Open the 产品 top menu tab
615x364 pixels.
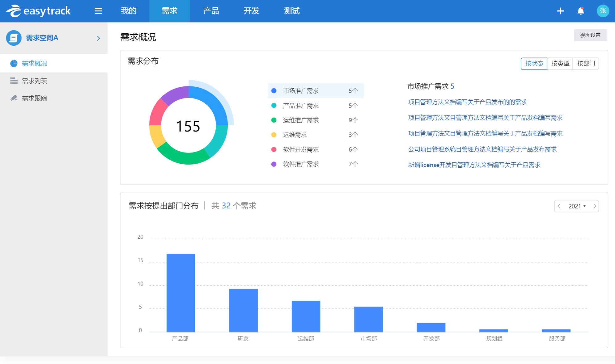tap(211, 11)
